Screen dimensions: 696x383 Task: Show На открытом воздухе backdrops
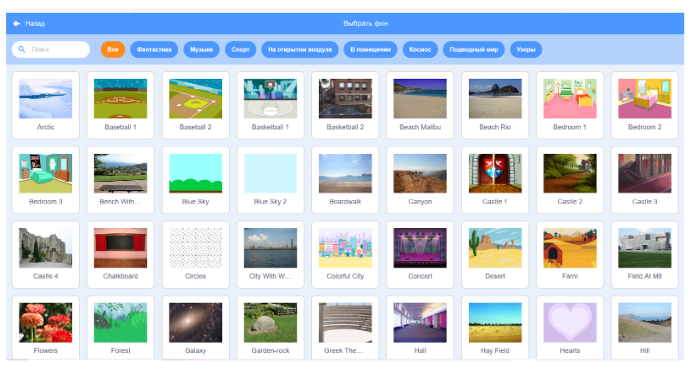pyautogui.click(x=300, y=49)
